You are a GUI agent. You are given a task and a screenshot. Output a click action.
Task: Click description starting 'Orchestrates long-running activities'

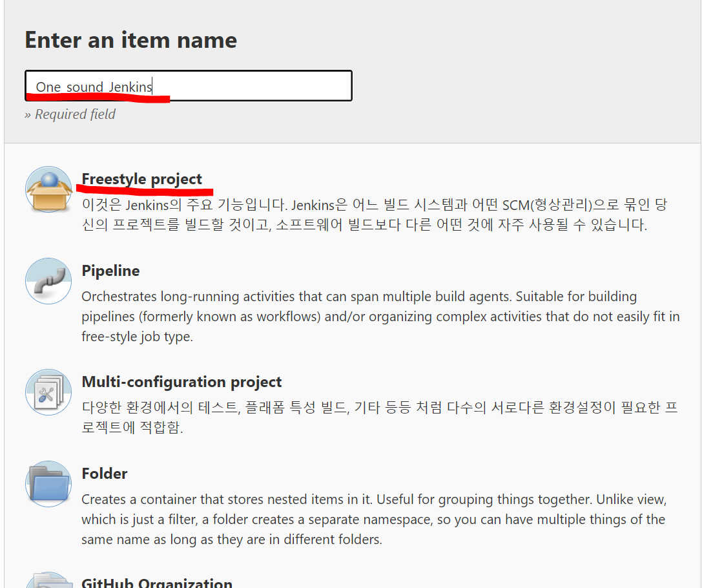(x=380, y=316)
